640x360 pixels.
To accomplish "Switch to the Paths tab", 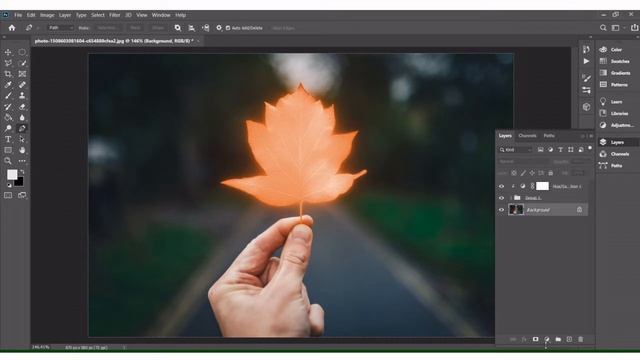I will (x=549, y=136).
